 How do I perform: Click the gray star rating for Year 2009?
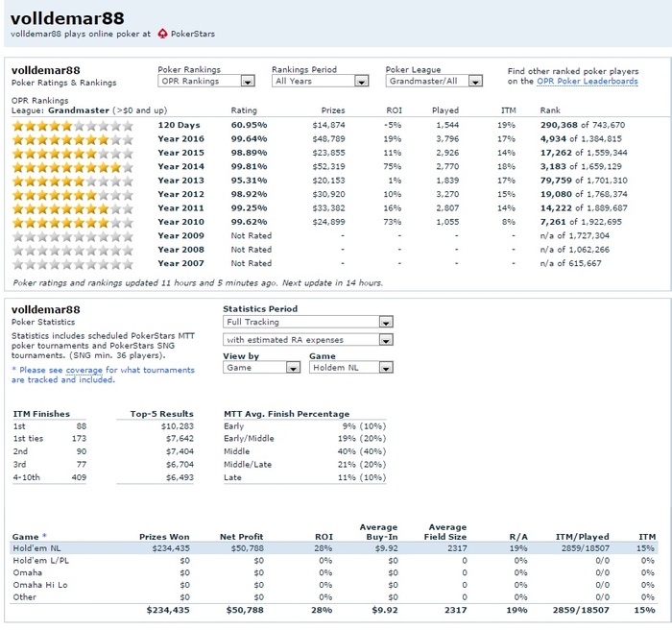pos(72,236)
